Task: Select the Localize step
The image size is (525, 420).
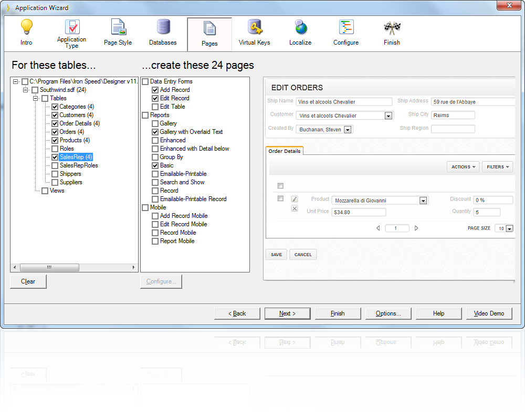Action: (x=300, y=31)
